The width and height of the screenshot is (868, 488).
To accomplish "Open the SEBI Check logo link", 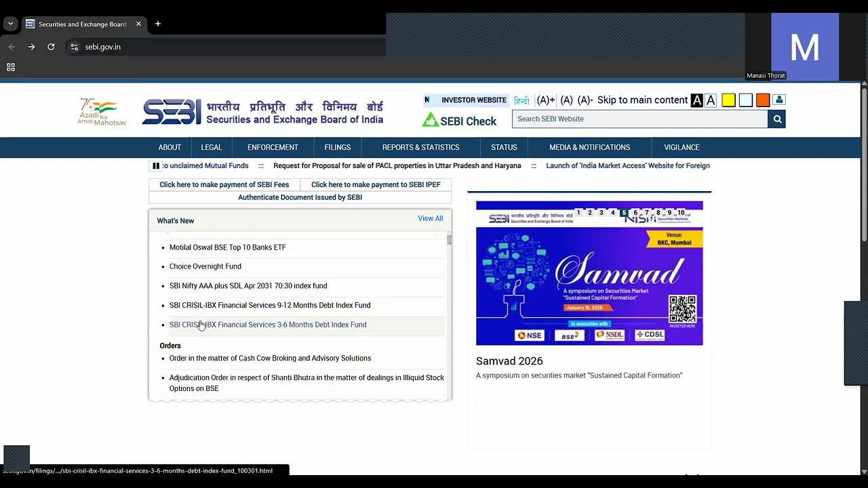I will coord(460,121).
